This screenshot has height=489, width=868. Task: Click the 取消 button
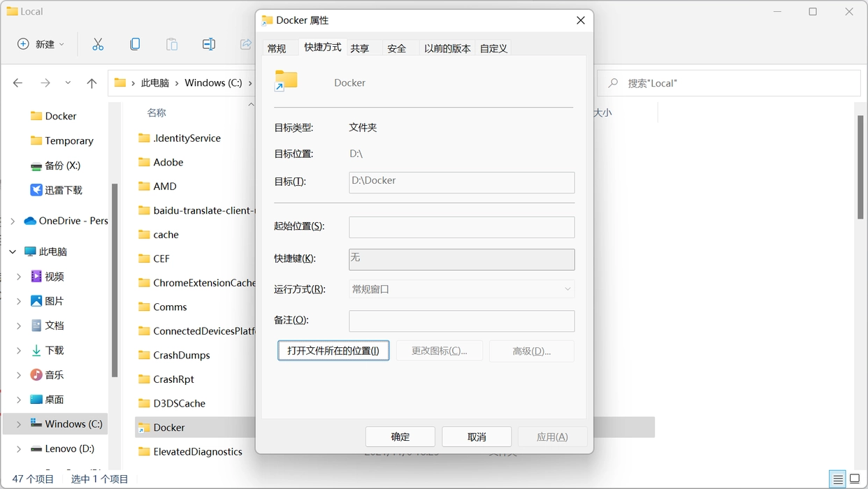click(477, 437)
